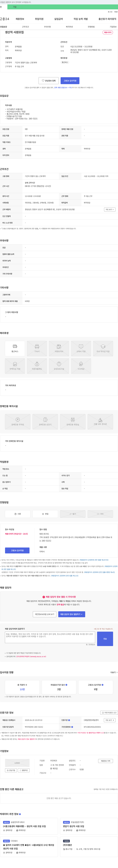This screenshot has width=118, height=868.
Task: Click 고용24 입사지원 under 접수 마감일
Action: click(x=17, y=550)
